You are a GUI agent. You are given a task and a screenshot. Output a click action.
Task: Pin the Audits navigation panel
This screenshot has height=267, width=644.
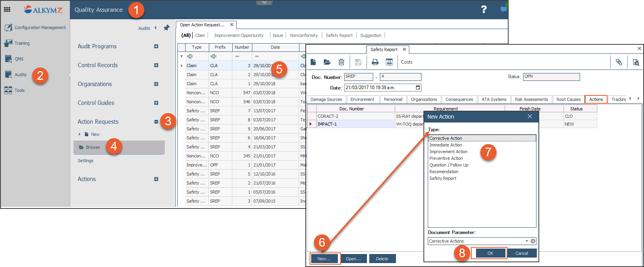166,28
